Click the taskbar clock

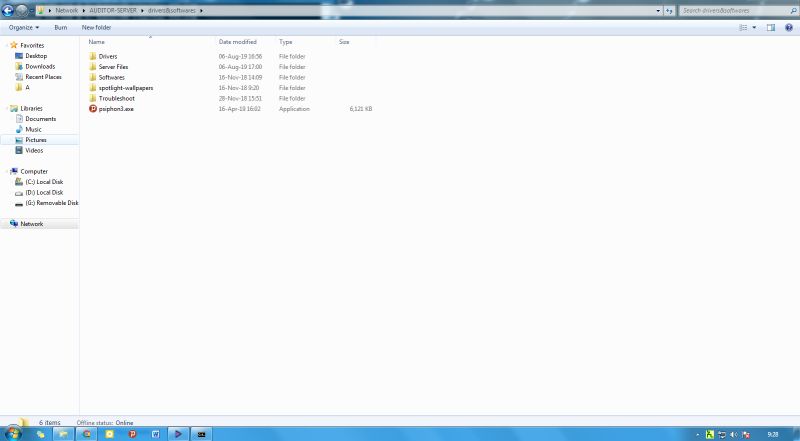[773, 435]
